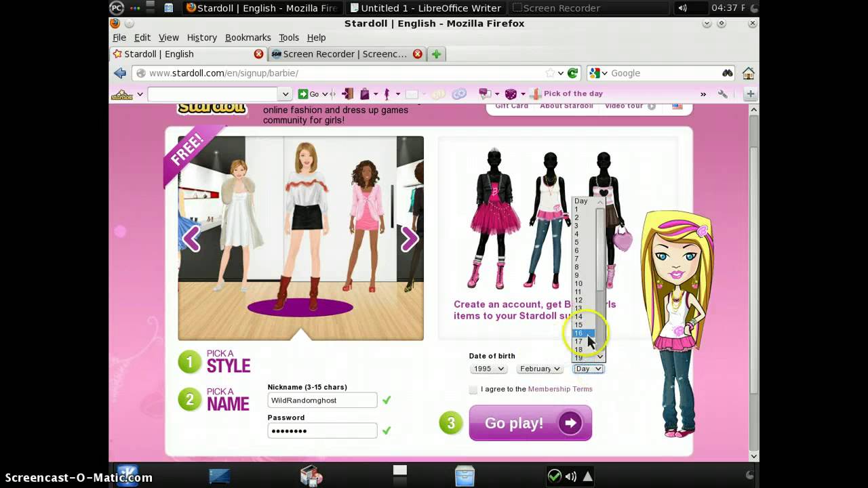Expand system tray with up arrow
868x488 pixels.
coord(587,476)
